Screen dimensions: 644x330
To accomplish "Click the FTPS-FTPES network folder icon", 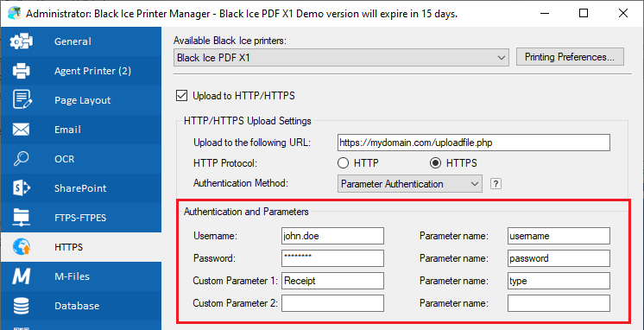I will (21, 218).
